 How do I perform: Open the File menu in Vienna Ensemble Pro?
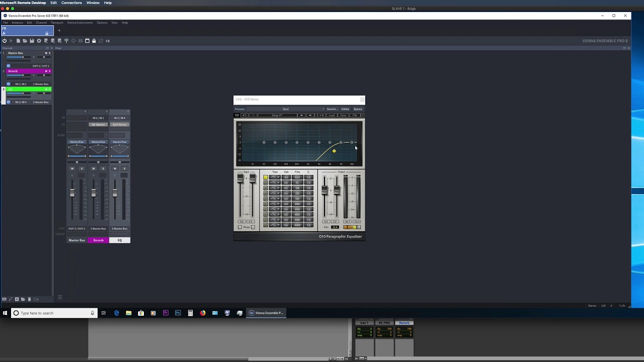(x=6, y=23)
